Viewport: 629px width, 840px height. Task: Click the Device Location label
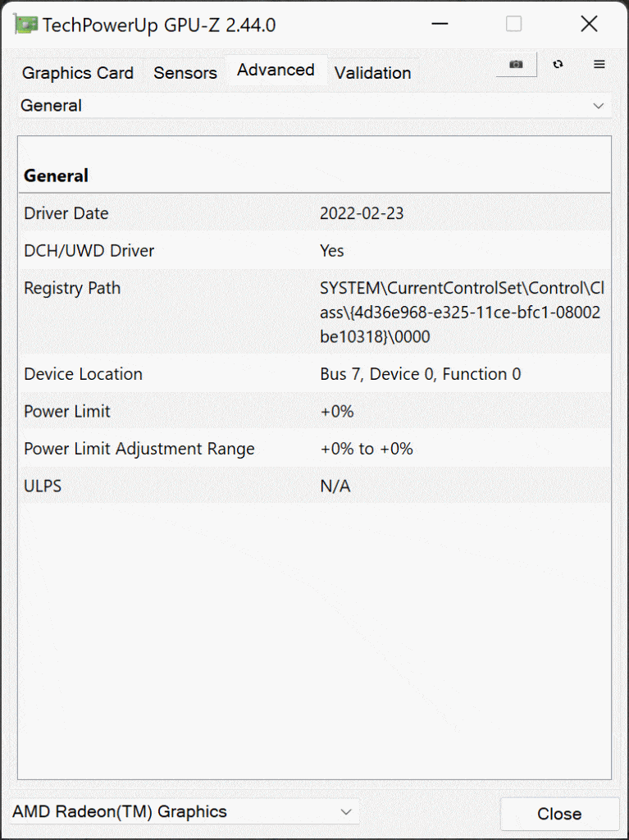[x=83, y=374]
